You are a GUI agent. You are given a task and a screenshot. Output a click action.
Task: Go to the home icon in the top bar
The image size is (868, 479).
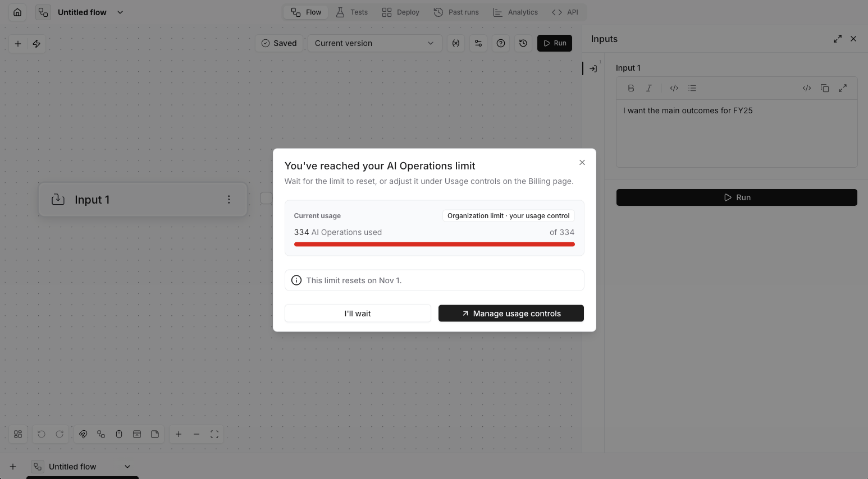[17, 12]
